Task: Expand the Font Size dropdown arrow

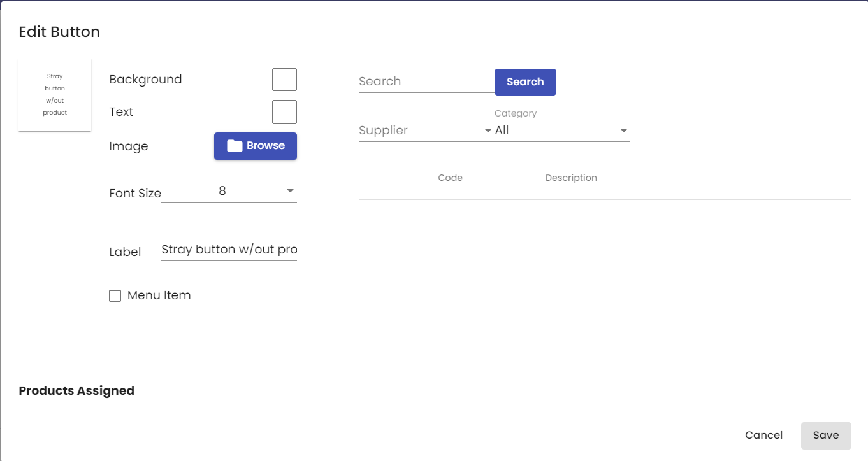Action: (x=290, y=191)
